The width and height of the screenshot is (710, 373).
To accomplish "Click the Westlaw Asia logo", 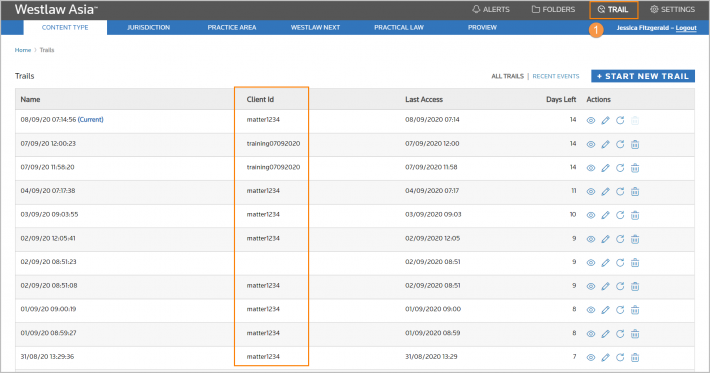I will [56, 10].
